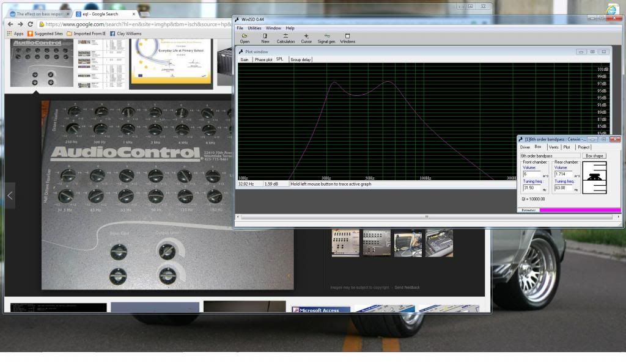Open the Vents tab in project window
Image resolution: width=626 pixels, height=364 pixels.
point(554,148)
